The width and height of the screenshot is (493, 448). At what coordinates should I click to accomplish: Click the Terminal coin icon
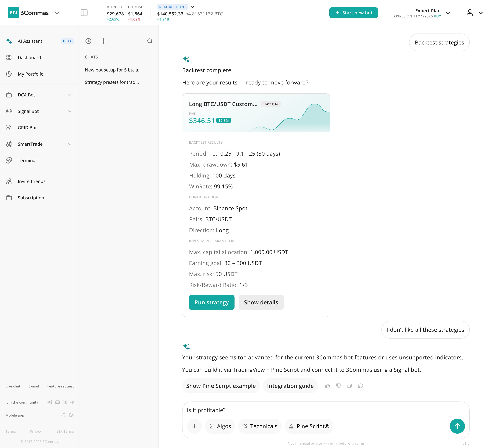9,161
